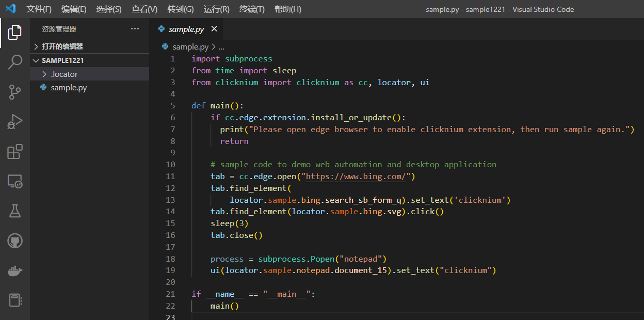Viewport: 644px width, 320px height.
Task: Open the 运行(R) menu
Action: [x=217, y=9]
